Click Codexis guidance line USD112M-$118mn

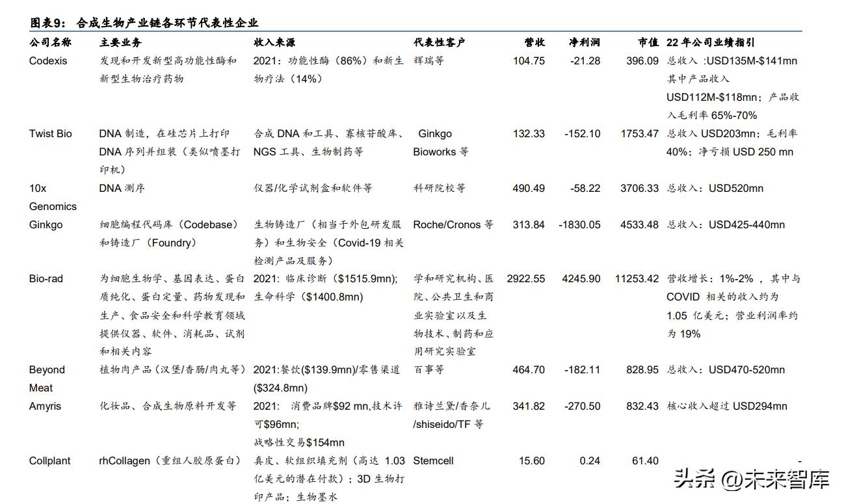click(x=712, y=97)
